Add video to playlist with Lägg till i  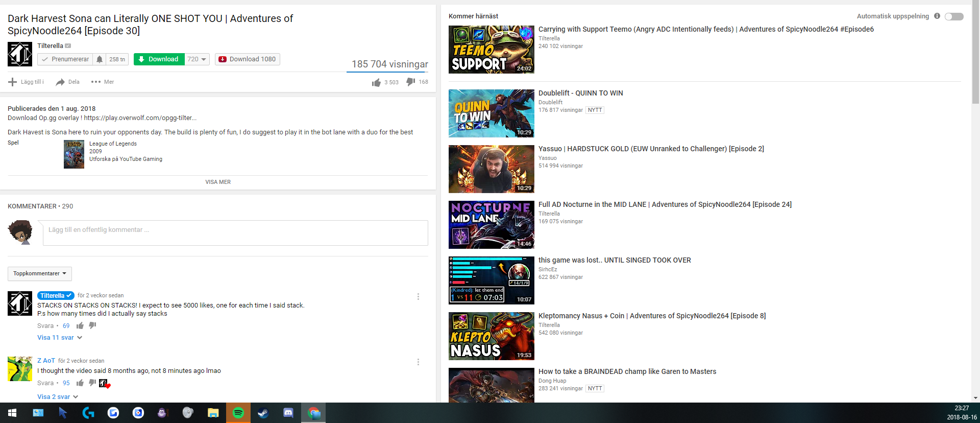tap(26, 82)
